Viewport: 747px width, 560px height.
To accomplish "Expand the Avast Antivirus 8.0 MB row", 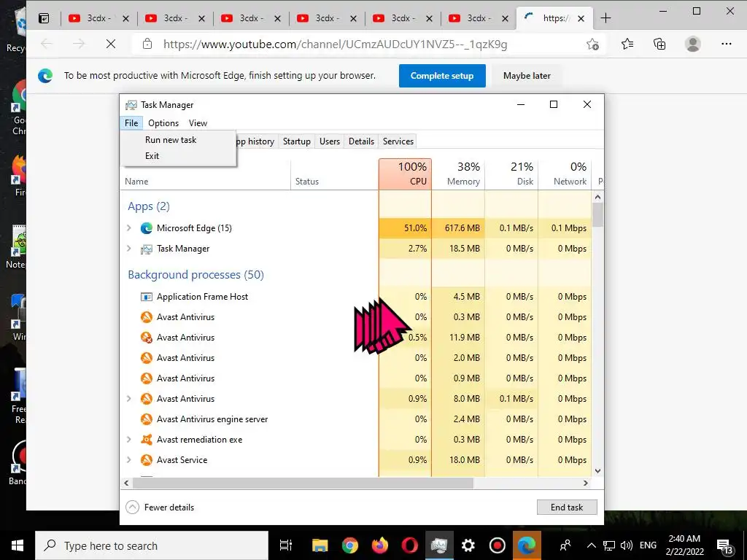I will (128, 399).
